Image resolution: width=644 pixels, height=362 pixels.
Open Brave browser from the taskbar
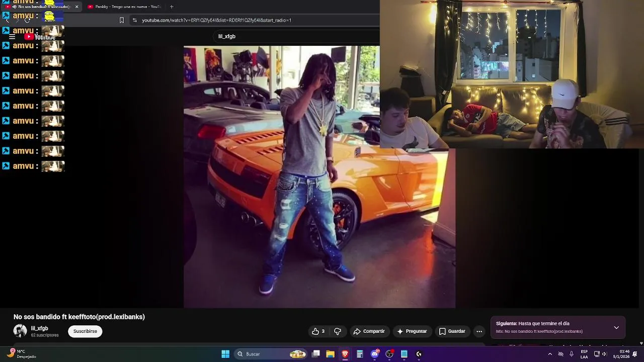coord(345,354)
